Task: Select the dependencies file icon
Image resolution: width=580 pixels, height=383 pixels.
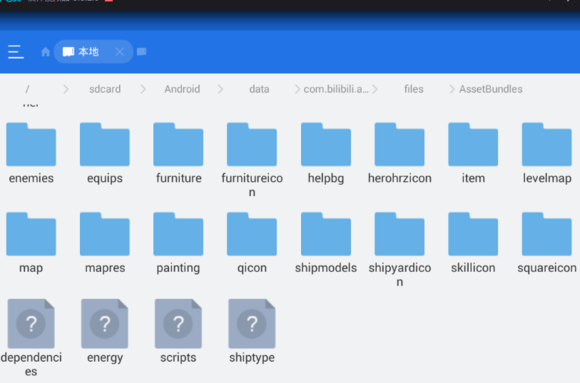Action: (31, 324)
